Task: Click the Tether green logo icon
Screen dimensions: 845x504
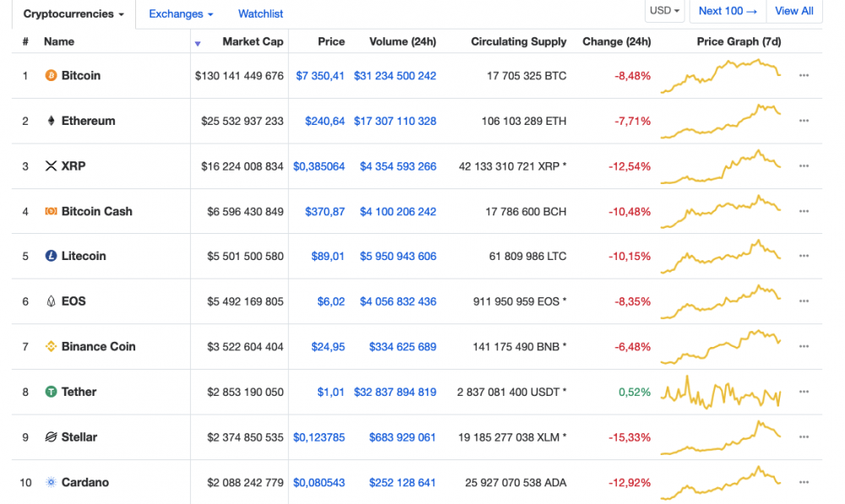Action: (x=51, y=392)
